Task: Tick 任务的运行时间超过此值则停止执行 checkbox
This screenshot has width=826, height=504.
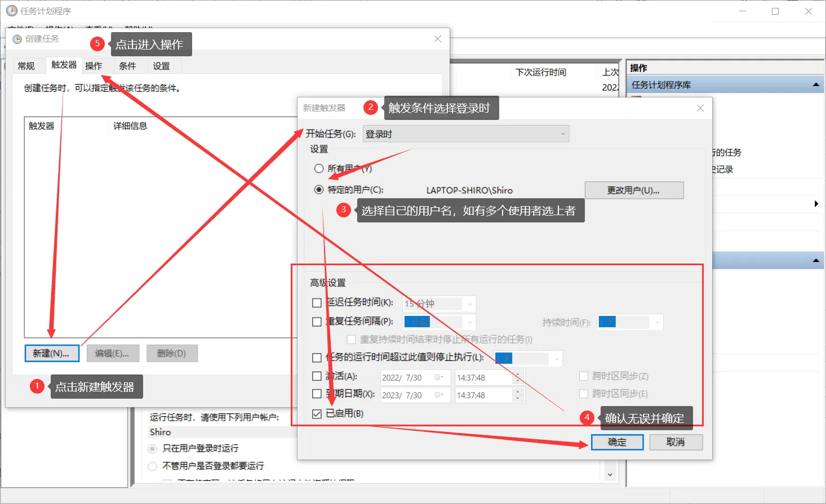Action: pos(317,358)
